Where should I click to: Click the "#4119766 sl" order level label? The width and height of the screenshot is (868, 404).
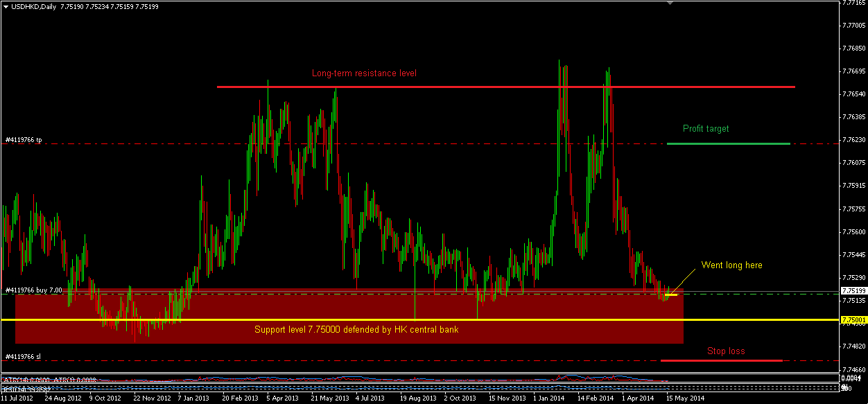23,357
